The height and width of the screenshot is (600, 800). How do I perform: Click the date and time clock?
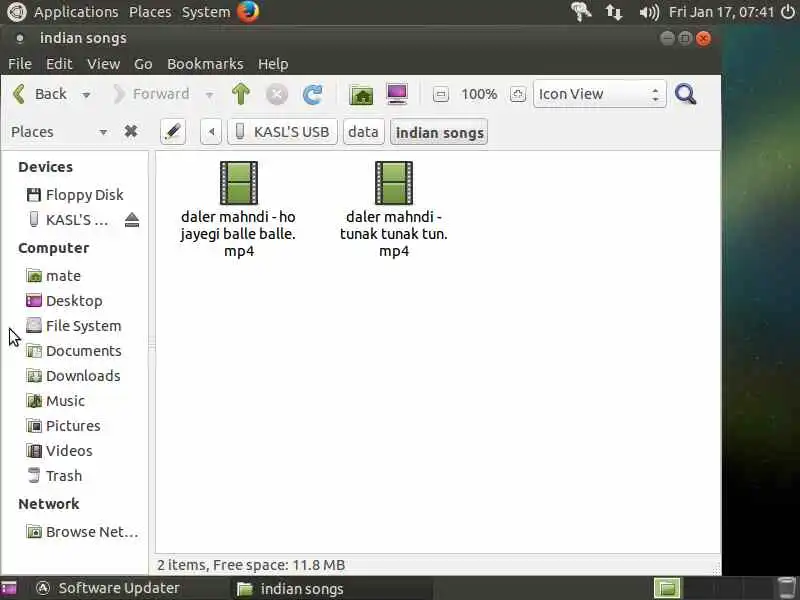pyautogui.click(x=722, y=11)
